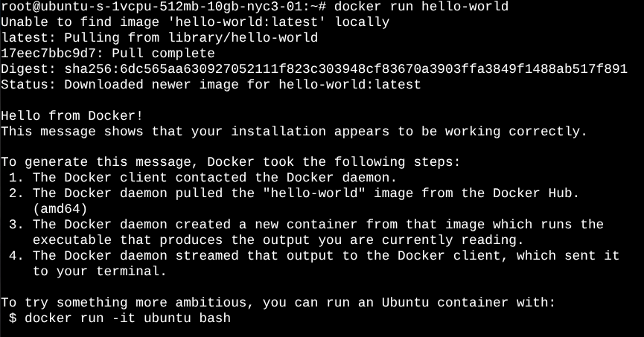Click 'installation appears to be working correctly' text
644x337 pixels.
[409, 132]
